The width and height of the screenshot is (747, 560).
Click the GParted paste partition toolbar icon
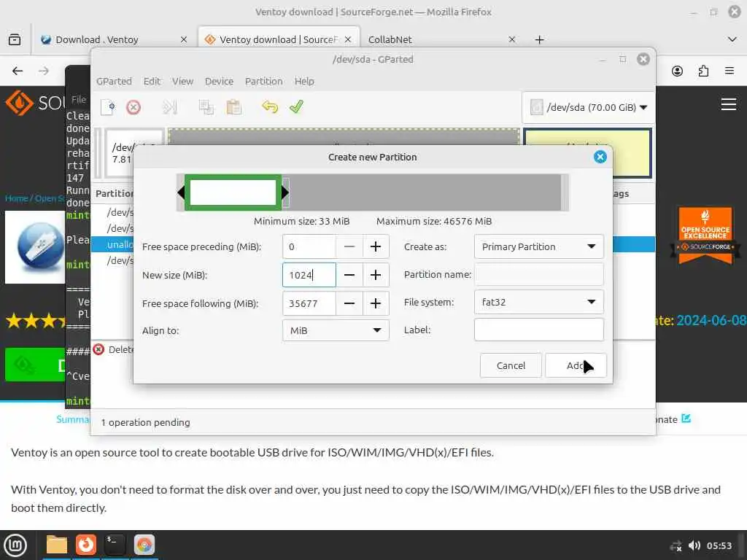click(233, 107)
